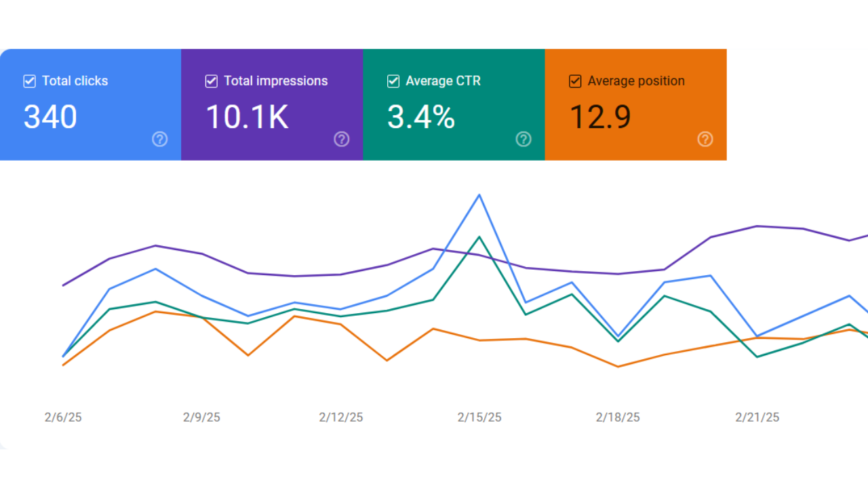Click the 340 total clicks value
The image size is (868, 488).
point(50,117)
